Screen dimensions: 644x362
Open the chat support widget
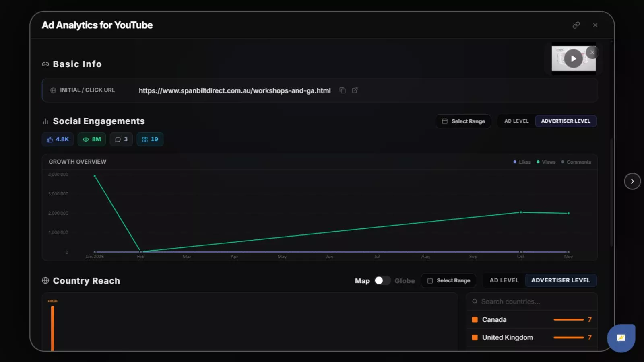(621, 338)
